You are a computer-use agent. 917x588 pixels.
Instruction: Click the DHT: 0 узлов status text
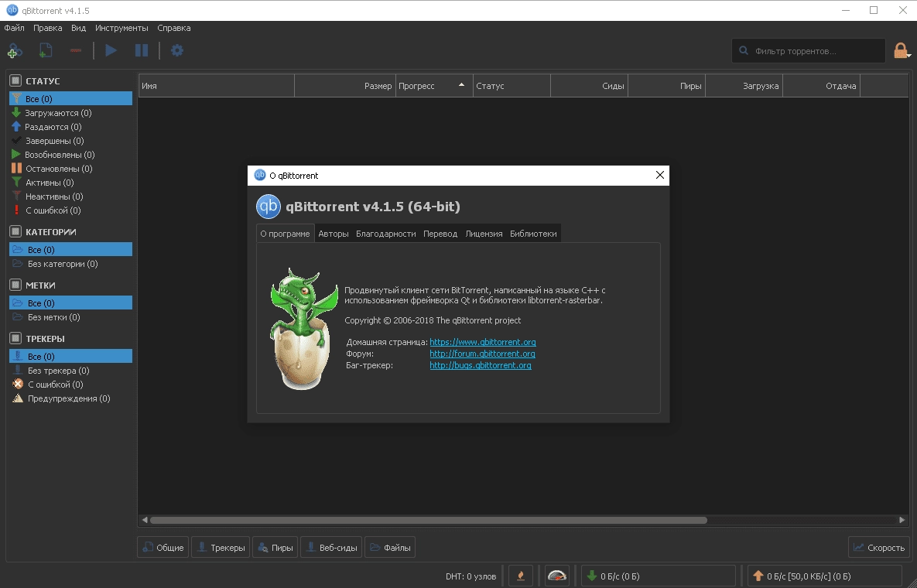(470, 576)
